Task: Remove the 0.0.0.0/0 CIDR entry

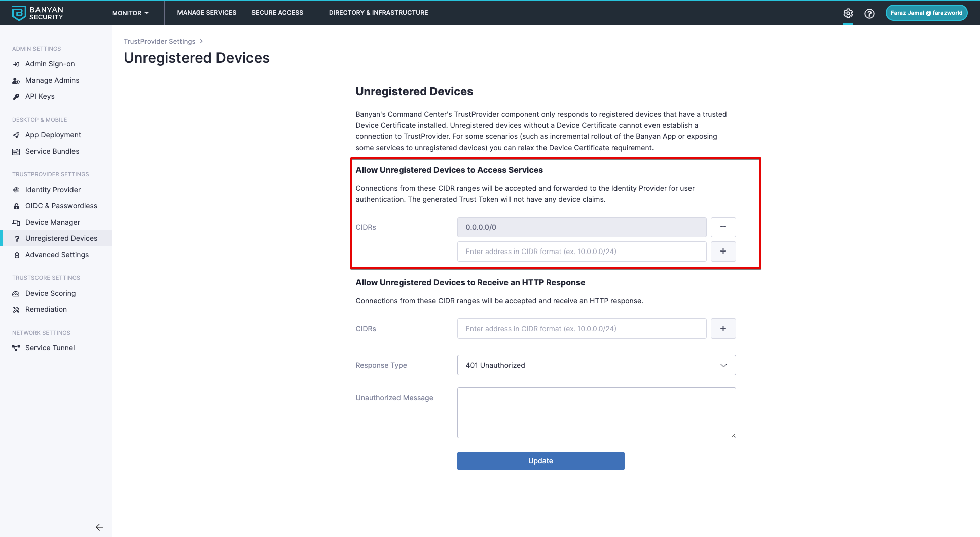Action: point(723,227)
